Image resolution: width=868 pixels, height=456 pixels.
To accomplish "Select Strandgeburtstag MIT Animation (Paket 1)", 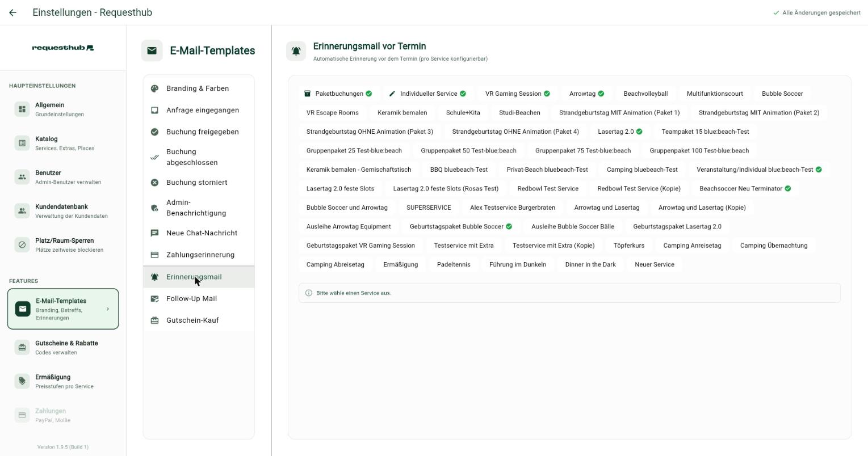I will coord(619,112).
